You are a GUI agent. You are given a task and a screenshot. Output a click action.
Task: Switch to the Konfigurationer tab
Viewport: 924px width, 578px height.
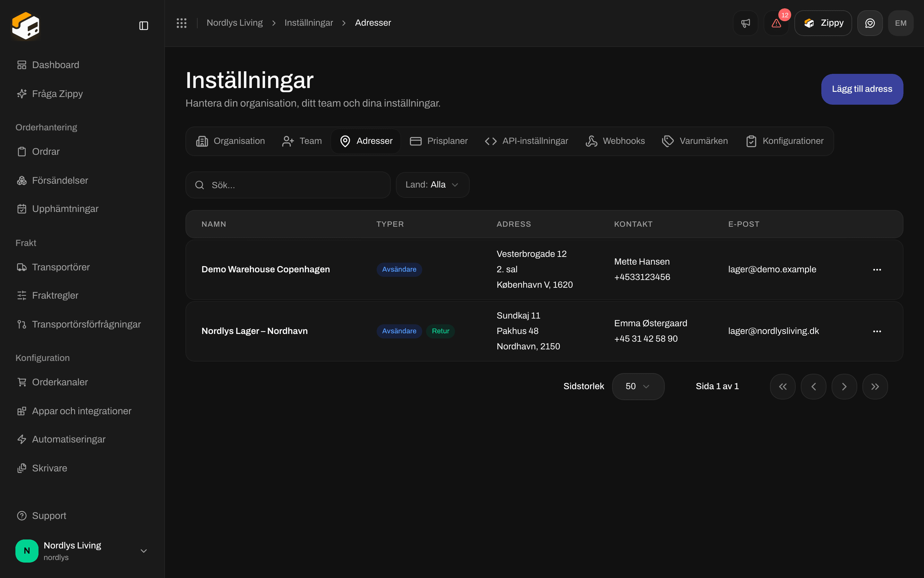tap(785, 141)
